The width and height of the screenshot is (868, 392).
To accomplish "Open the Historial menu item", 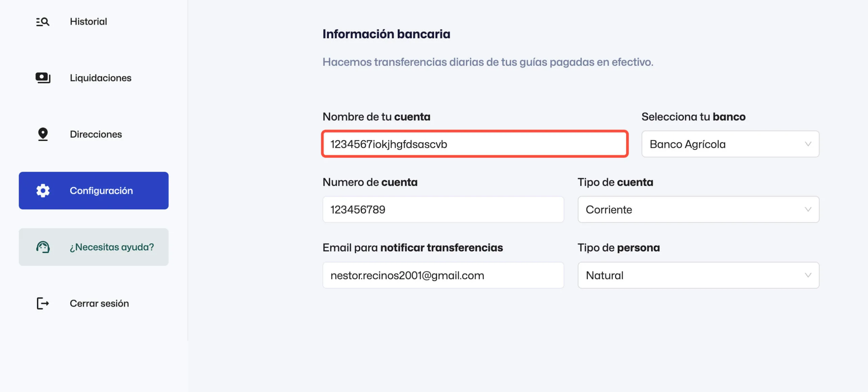I will click(88, 22).
